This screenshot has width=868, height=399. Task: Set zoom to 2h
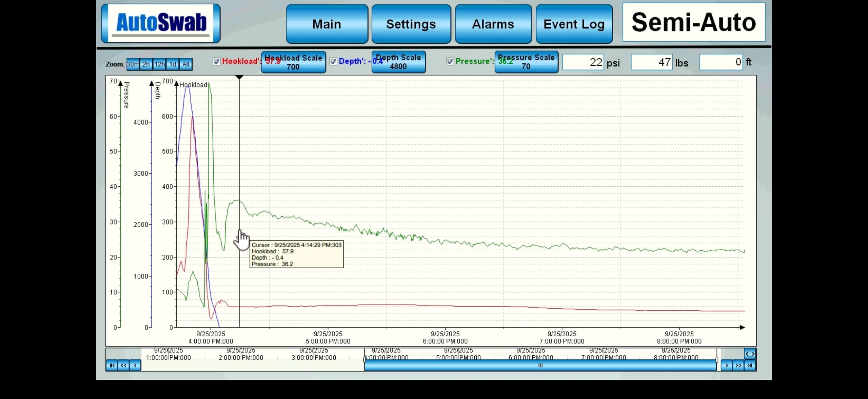(x=146, y=64)
